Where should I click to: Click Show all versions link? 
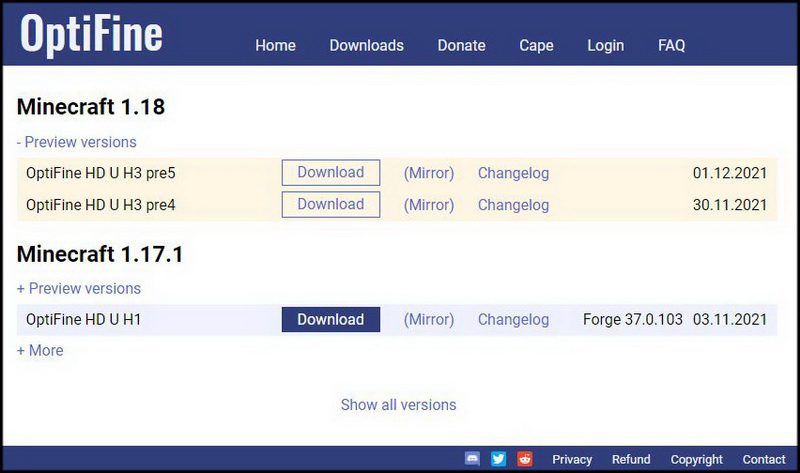tap(398, 405)
